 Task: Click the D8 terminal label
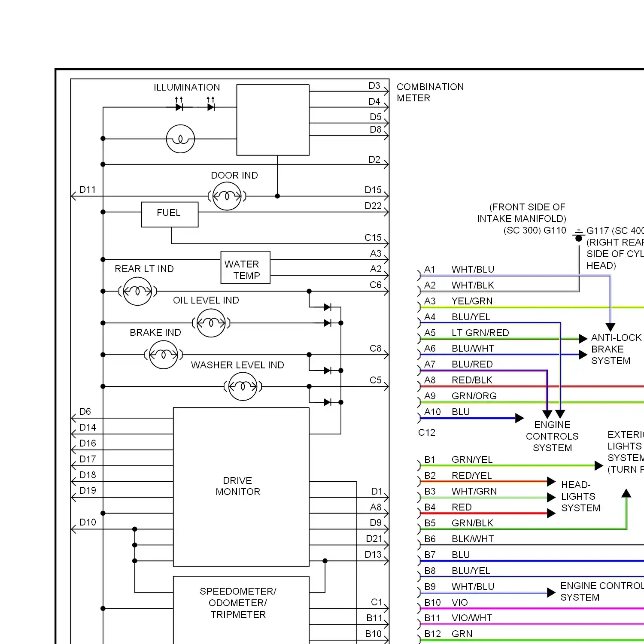(376, 130)
